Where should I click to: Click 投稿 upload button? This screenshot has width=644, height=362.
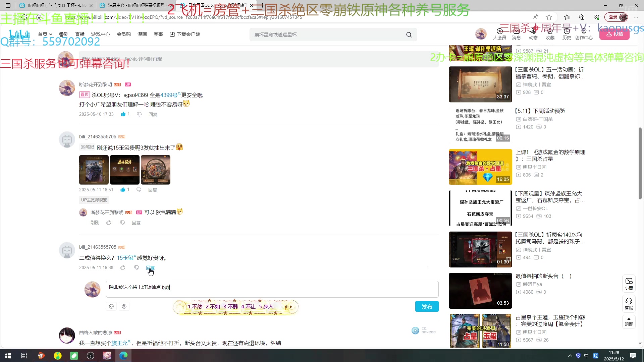[x=614, y=35]
